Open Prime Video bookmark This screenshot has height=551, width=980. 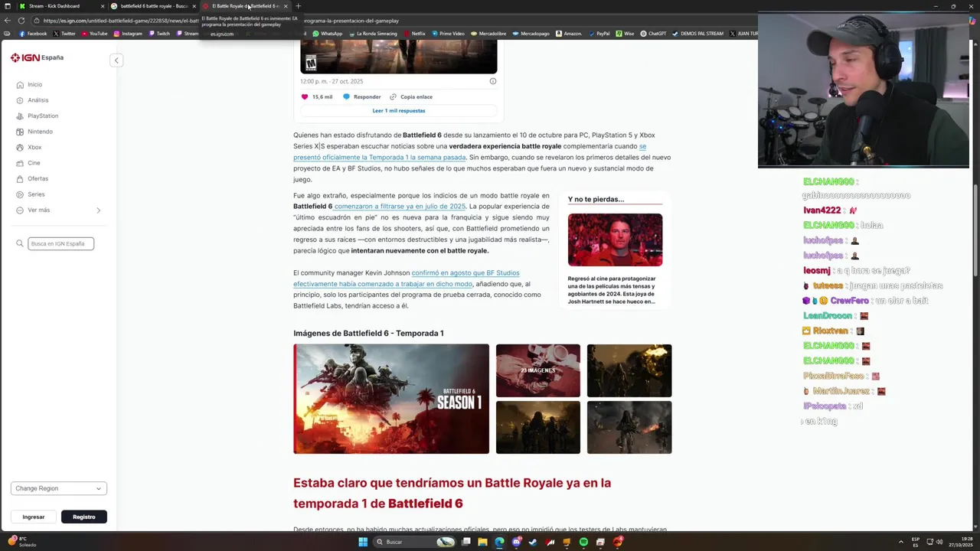point(448,34)
